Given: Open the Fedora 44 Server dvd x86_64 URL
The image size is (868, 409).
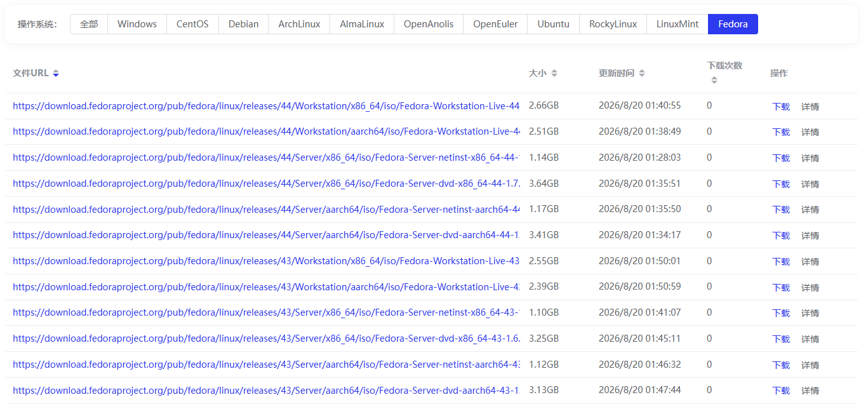Looking at the screenshot, I should tap(266, 184).
